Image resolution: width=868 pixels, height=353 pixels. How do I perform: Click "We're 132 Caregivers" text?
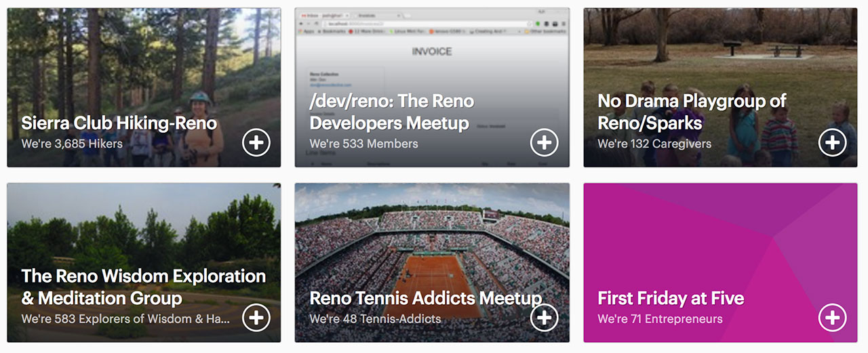(654, 144)
